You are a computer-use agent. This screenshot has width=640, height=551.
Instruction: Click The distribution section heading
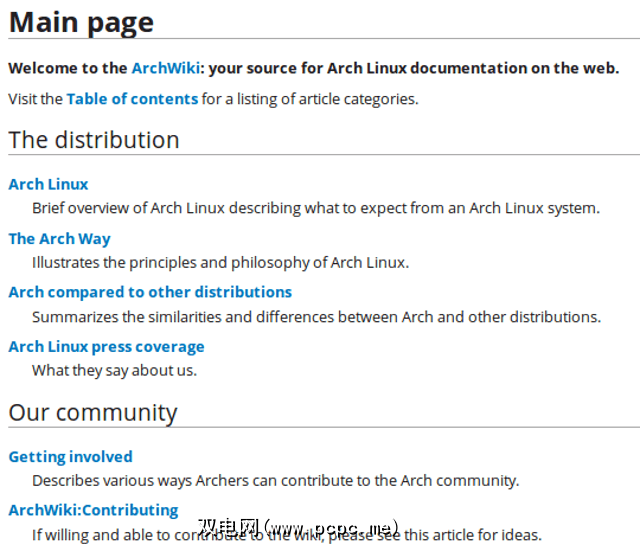click(x=94, y=140)
